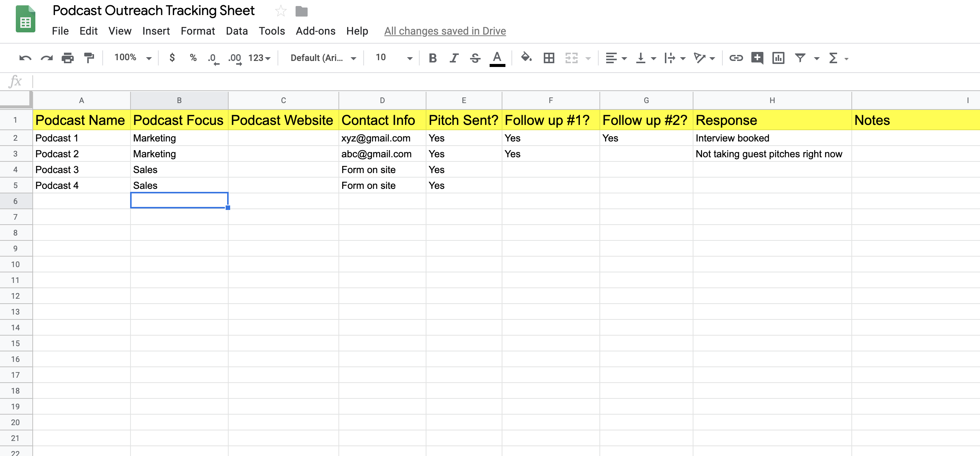Screen dimensions: 980x456
Task: Decrease decimal places icon
Action: click(213, 58)
